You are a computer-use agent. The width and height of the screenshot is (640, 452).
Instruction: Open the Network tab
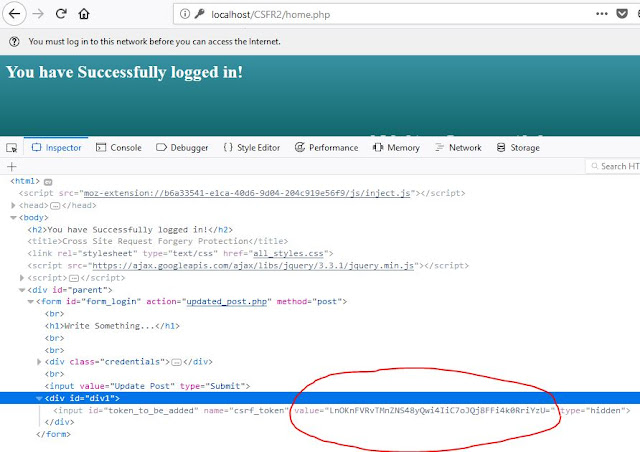[x=458, y=147]
